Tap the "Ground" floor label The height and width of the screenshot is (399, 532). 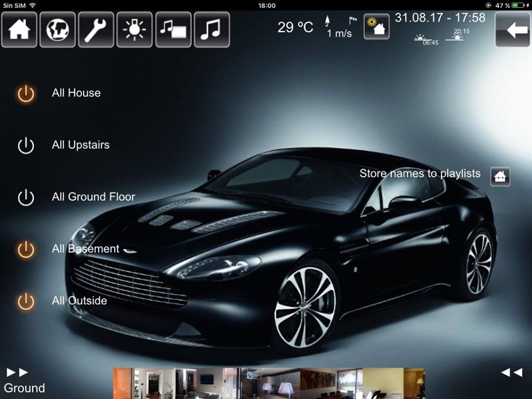coord(24,388)
